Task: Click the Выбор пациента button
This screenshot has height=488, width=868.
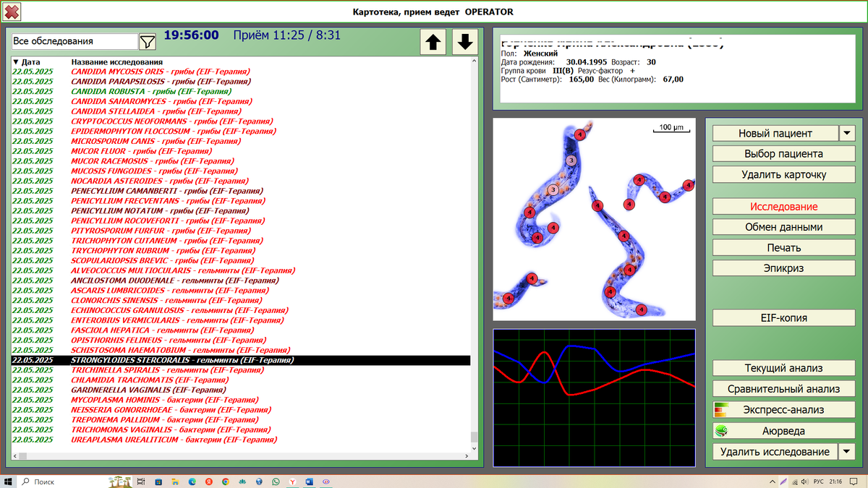Action: pyautogui.click(x=784, y=153)
